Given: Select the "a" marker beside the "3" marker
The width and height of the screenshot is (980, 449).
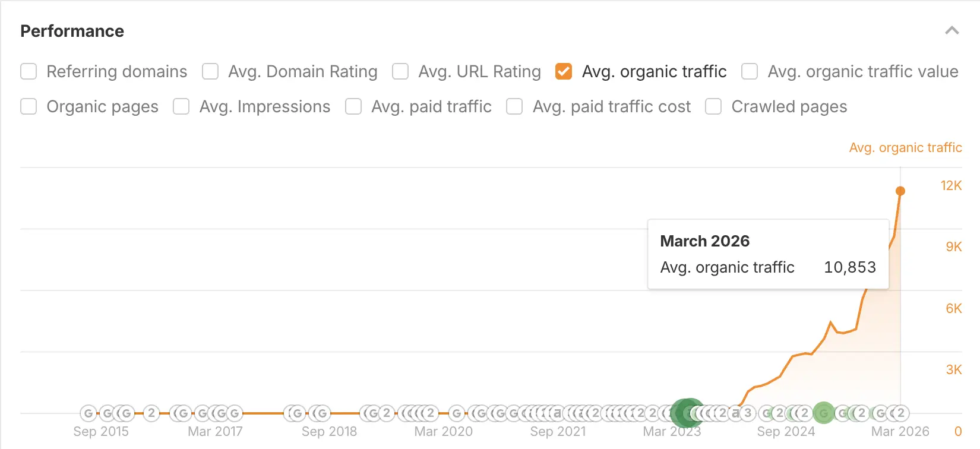Looking at the screenshot, I should click(735, 413).
